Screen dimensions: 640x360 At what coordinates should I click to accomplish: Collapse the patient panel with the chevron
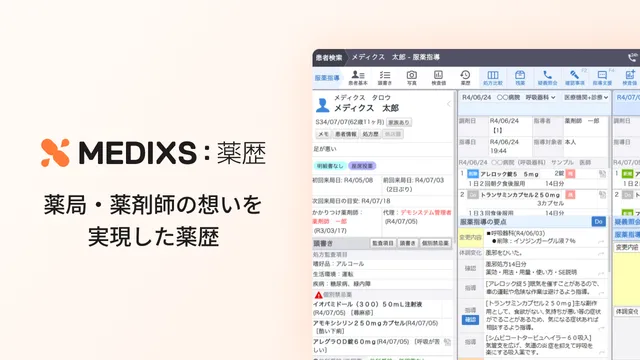point(449,104)
